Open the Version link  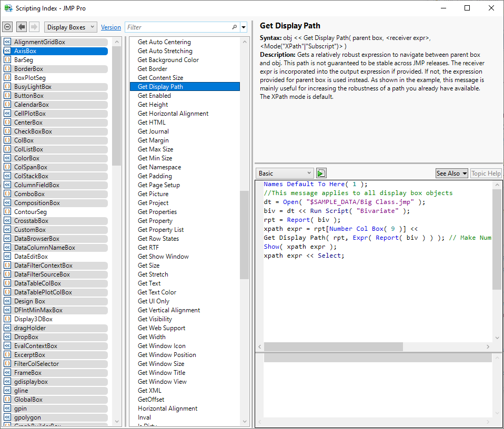111,27
